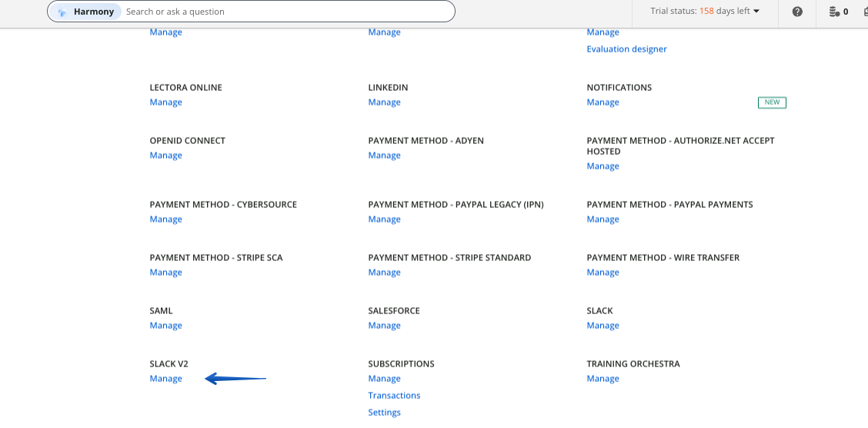The image size is (868, 428).
Task: Manage the Lectora Online integration
Action: coord(165,102)
